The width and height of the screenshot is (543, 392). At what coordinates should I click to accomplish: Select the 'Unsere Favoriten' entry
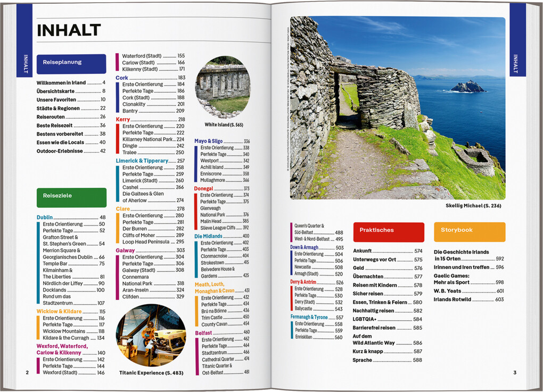[x=71, y=99]
